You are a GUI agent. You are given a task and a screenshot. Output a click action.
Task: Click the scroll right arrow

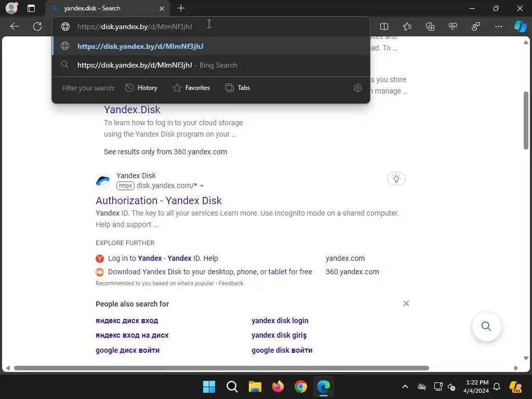coord(516,368)
